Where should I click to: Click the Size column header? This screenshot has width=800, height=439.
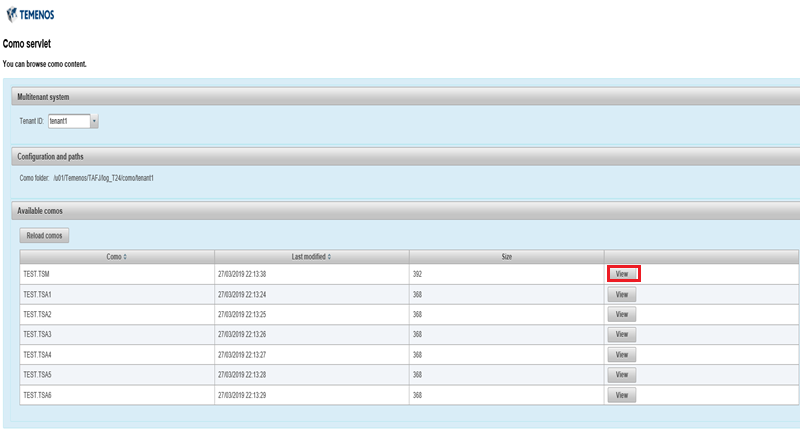pos(506,257)
